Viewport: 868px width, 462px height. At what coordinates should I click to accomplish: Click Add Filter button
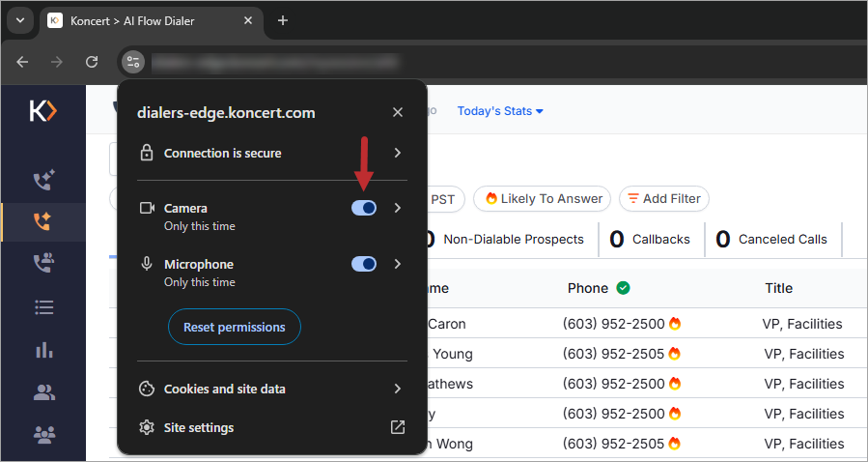tap(663, 198)
